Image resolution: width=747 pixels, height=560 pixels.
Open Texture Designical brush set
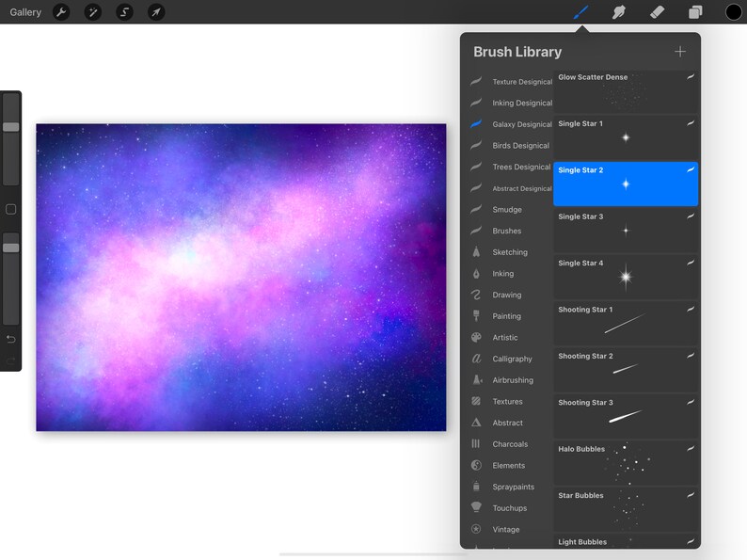511,82
